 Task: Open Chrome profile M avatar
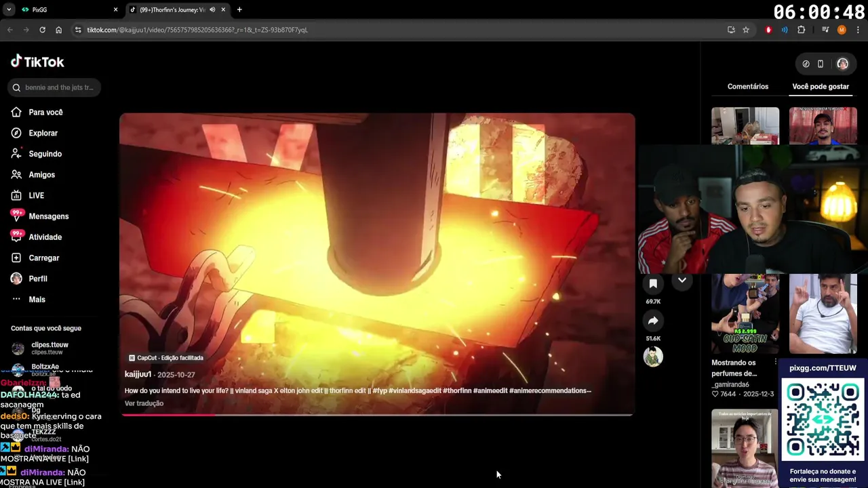tap(842, 30)
